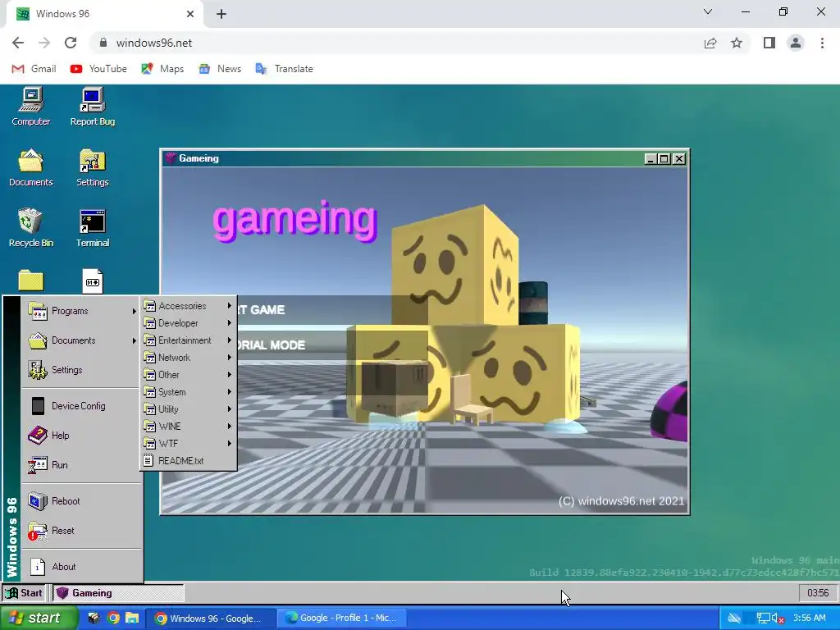The height and width of the screenshot is (630, 840).
Task: Open Help from the Start menu
Action: coord(81,436)
